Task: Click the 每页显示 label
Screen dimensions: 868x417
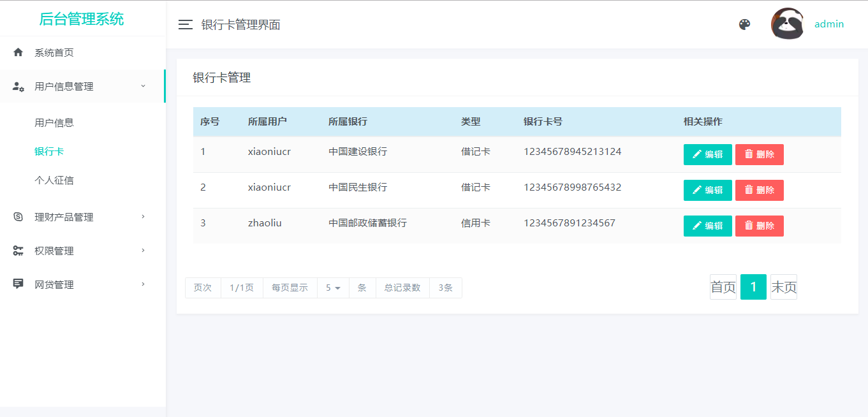Action: 290,288
